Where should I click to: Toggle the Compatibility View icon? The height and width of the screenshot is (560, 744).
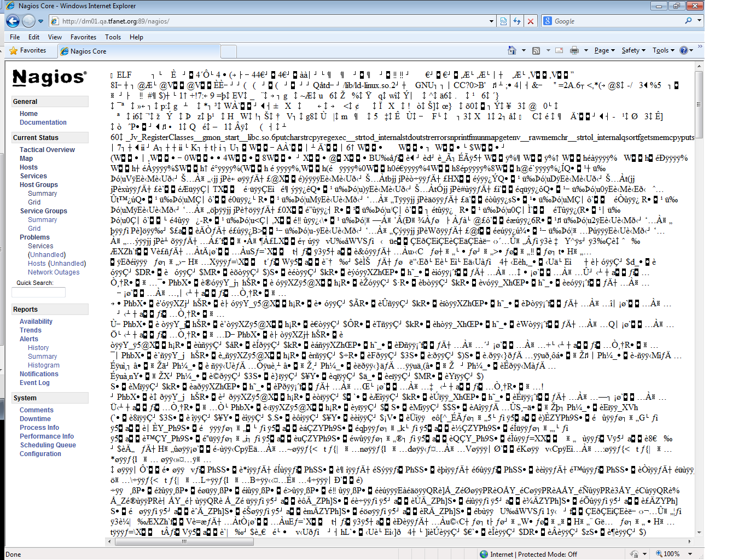pos(503,21)
